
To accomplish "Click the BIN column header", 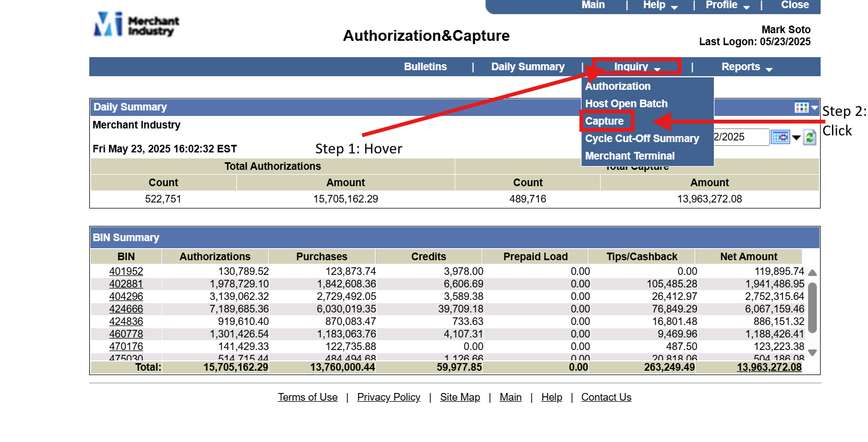I will tap(126, 256).
